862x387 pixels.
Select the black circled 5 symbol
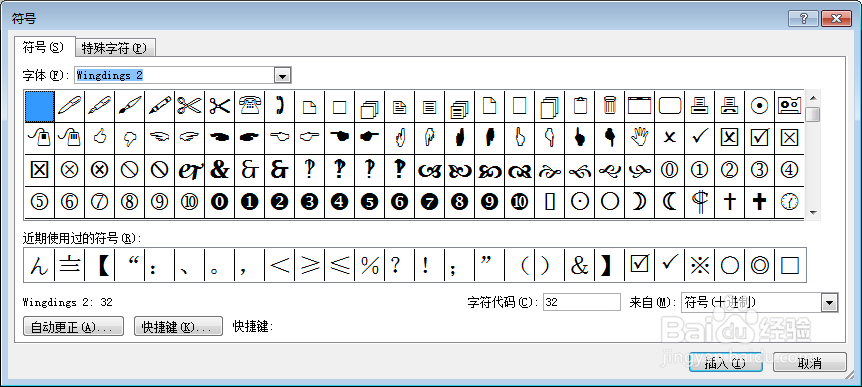pyautogui.click(x=369, y=202)
